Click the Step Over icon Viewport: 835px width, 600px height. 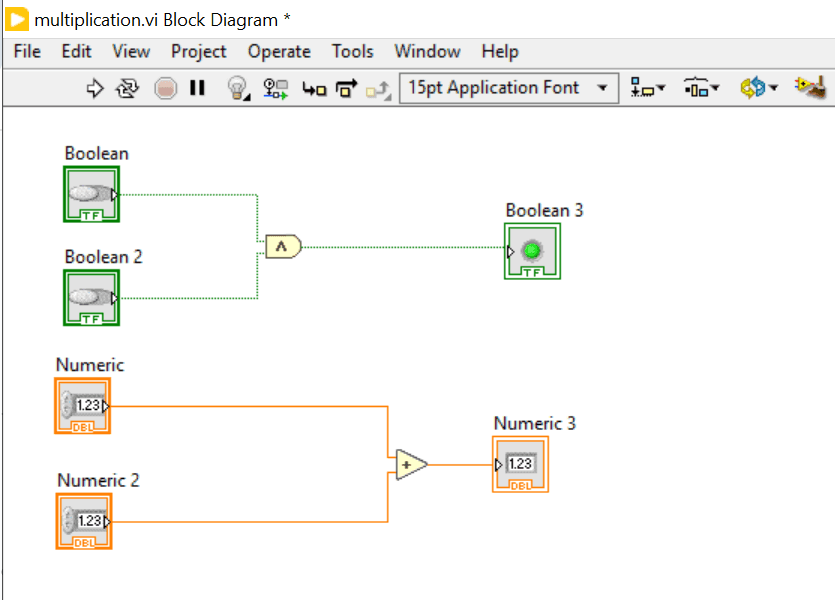click(x=346, y=89)
